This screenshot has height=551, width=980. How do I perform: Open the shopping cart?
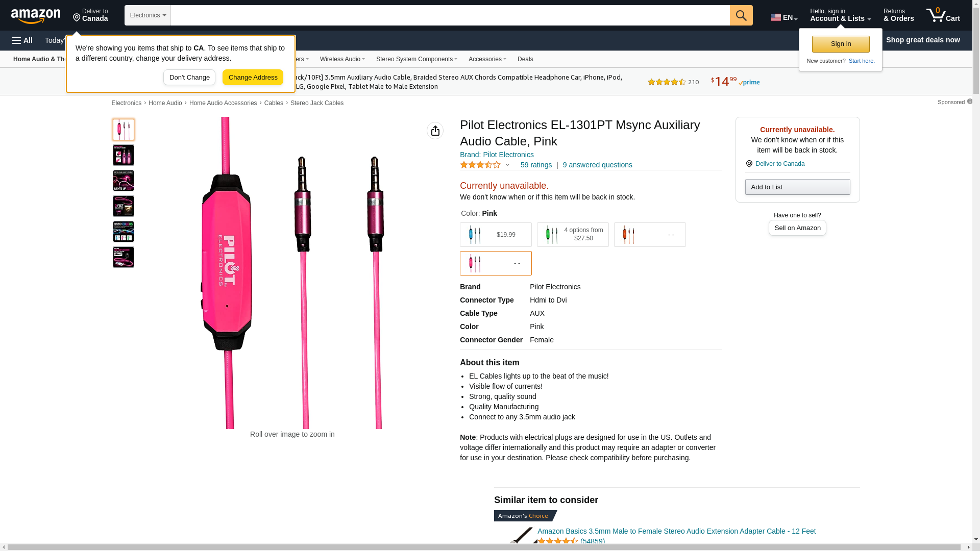pos(943,15)
